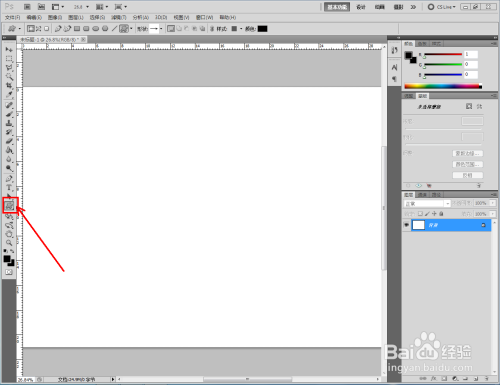Toggle Lock all padlock in Layers panel

[x=441, y=214]
